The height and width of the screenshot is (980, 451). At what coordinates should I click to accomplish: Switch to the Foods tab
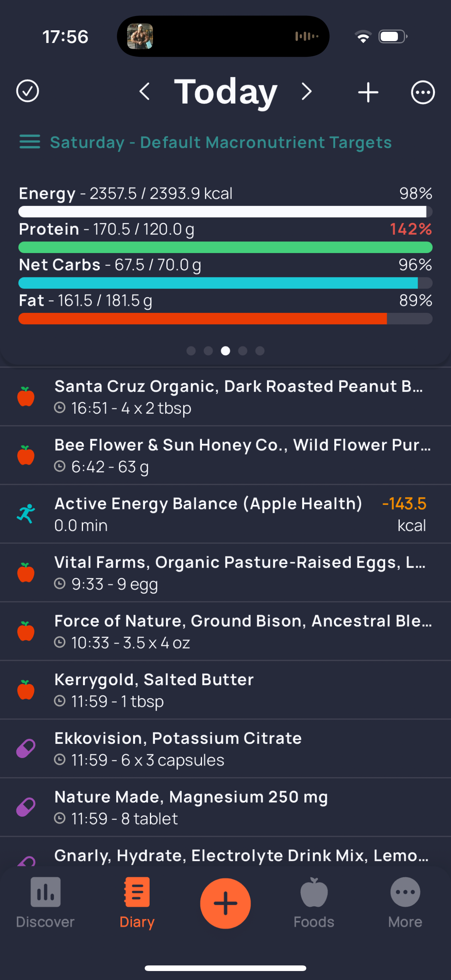point(314,903)
